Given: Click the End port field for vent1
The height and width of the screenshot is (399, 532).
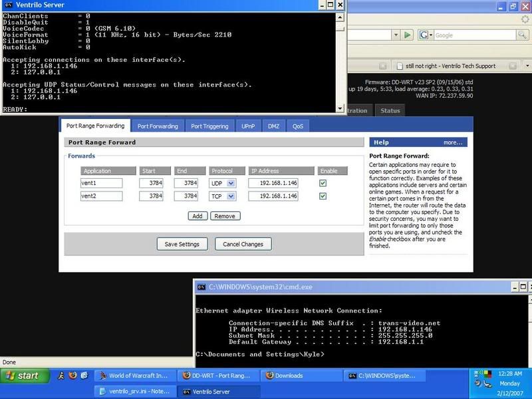Looking at the screenshot, I should tap(186, 184).
